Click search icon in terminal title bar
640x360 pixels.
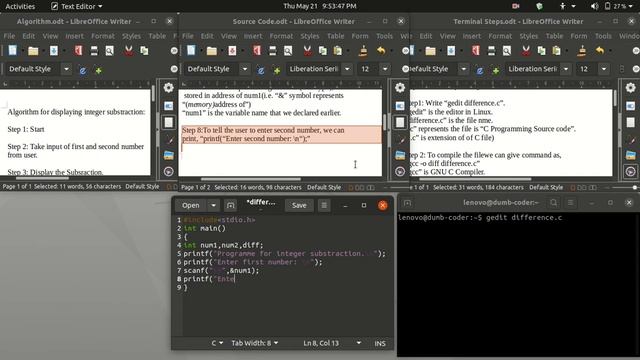[553, 202]
